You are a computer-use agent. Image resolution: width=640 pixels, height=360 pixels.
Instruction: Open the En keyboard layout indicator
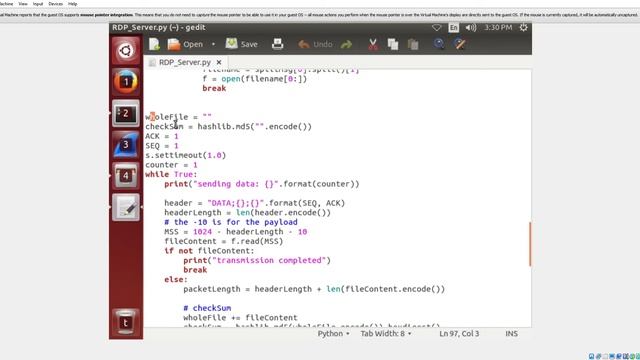click(x=453, y=28)
